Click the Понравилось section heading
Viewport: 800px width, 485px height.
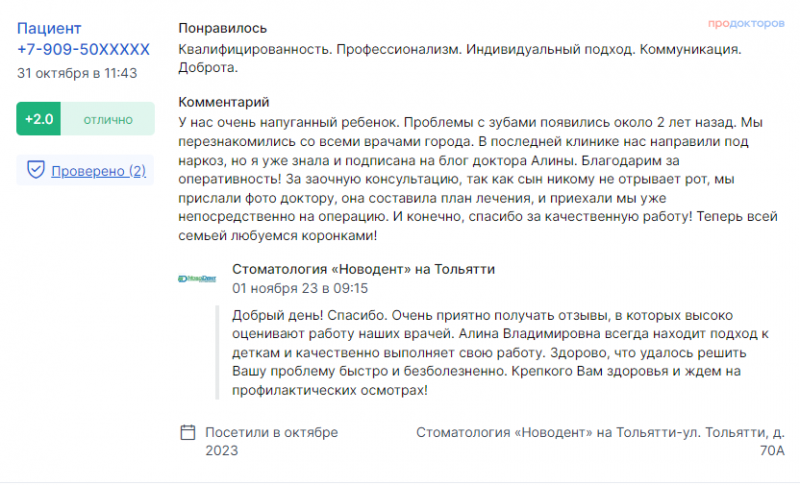(222, 28)
